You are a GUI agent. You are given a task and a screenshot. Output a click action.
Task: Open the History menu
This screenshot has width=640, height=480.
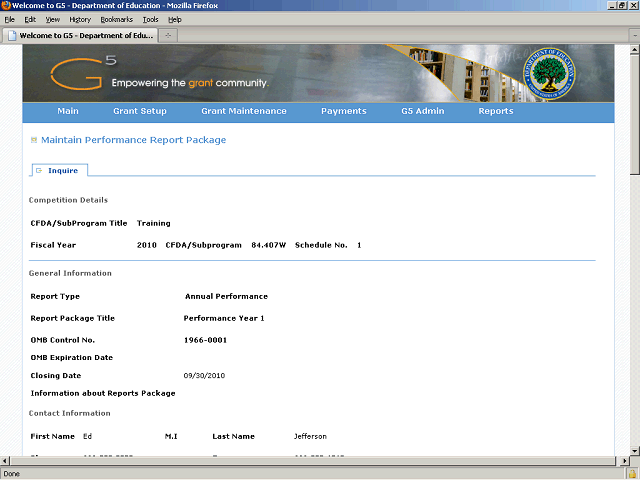(80, 20)
